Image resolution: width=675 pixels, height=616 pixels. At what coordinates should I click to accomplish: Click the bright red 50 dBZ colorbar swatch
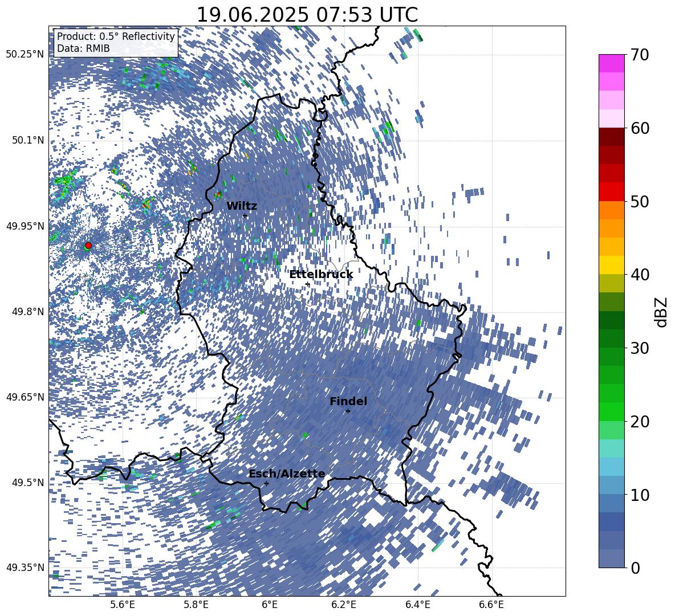tap(611, 192)
